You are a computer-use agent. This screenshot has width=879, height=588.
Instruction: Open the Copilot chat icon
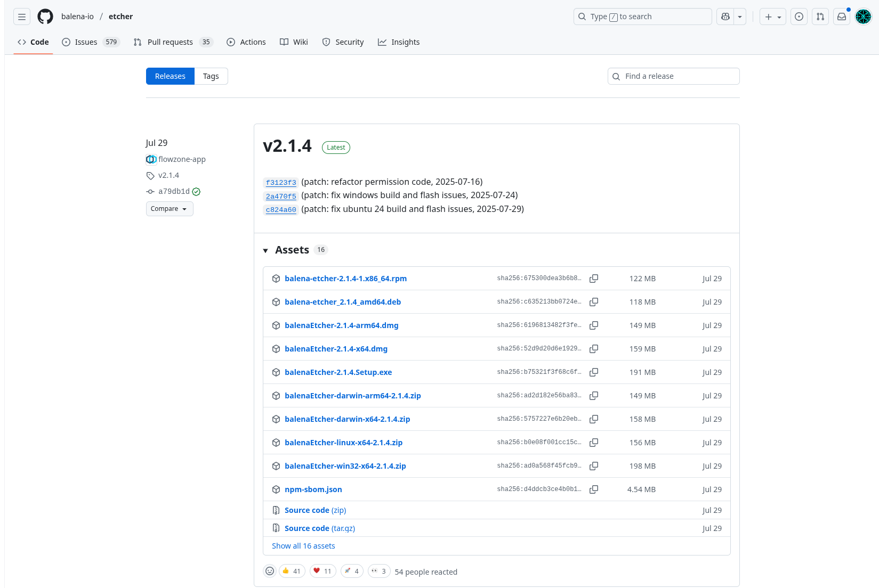coord(725,17)
